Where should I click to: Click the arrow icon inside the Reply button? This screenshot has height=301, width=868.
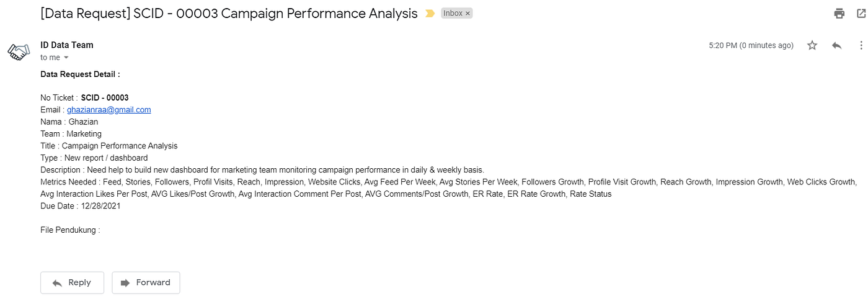(x=57, y=282)
